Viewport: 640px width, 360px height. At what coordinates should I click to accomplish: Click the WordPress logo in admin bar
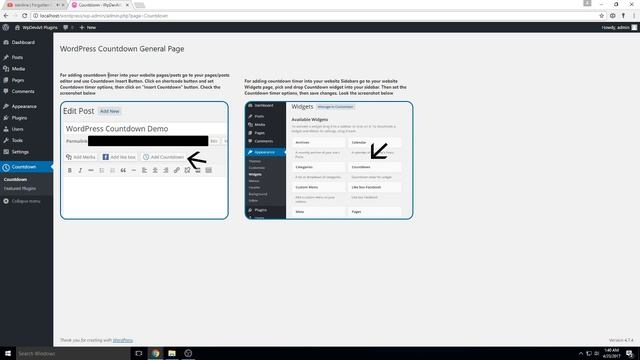click(6, 27)
